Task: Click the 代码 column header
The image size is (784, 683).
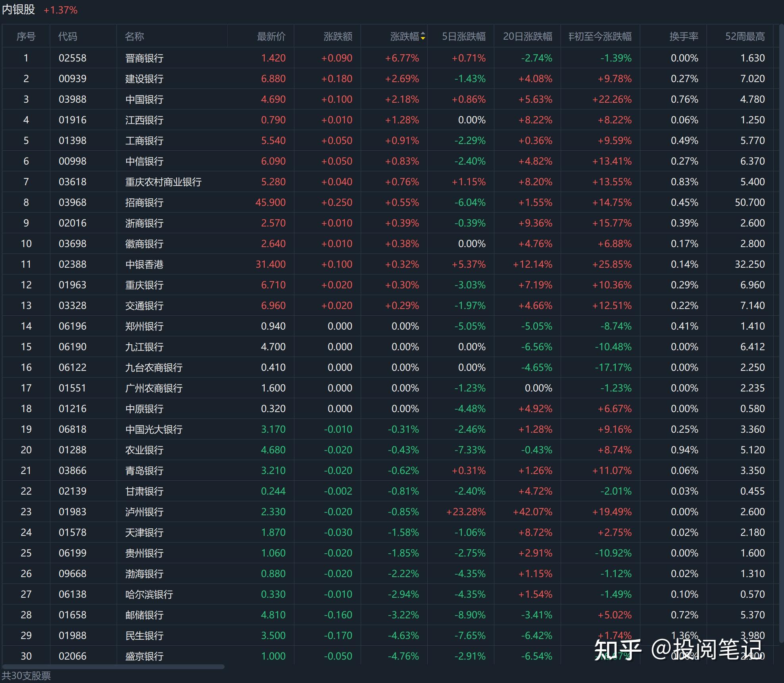Action: (67, 36)
